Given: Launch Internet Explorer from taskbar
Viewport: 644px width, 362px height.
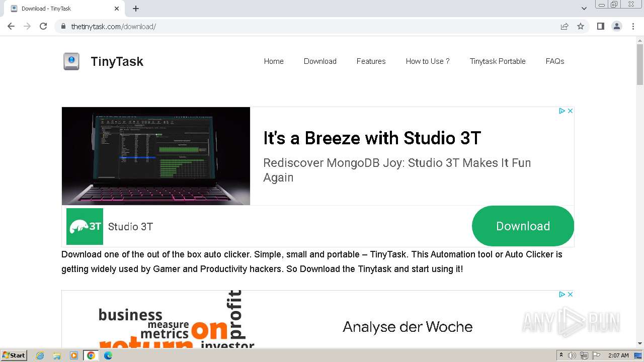Looking at the screenshot, I should pyautogui.click(x=40, y=355).
